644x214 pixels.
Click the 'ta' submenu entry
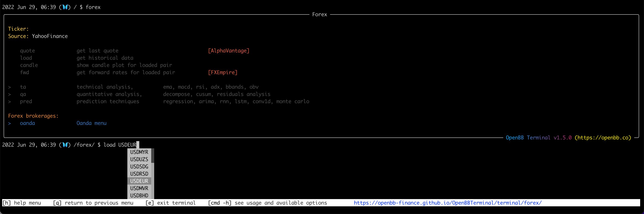click(23, 87)
